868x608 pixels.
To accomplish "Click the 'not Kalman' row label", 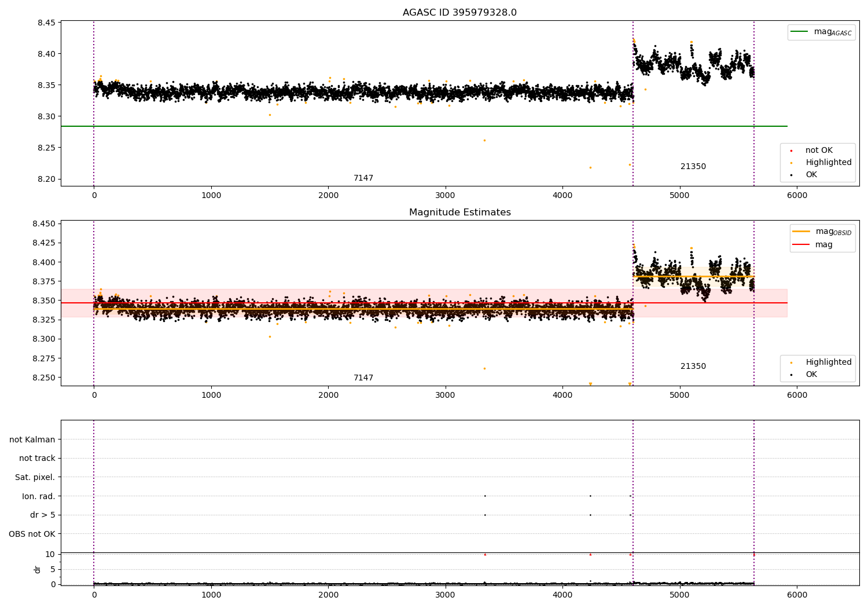I will tap(32, 439).
